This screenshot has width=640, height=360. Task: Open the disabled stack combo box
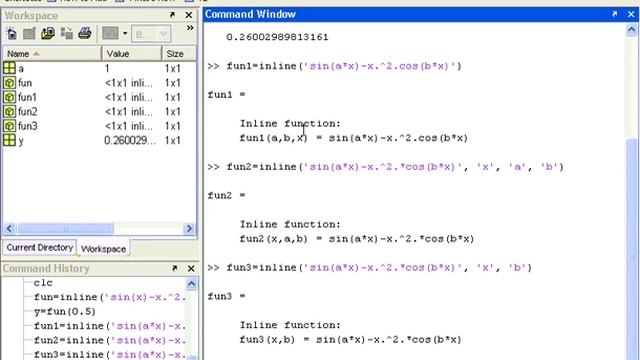151,34
